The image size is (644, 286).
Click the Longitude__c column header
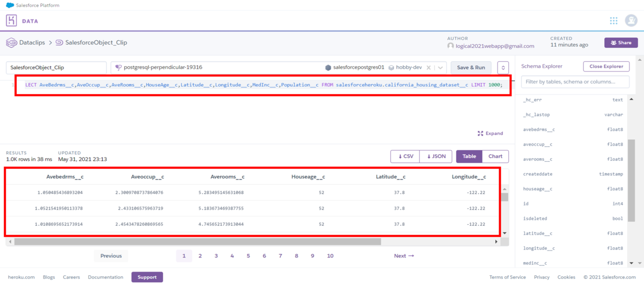click(x=469, y=176)
